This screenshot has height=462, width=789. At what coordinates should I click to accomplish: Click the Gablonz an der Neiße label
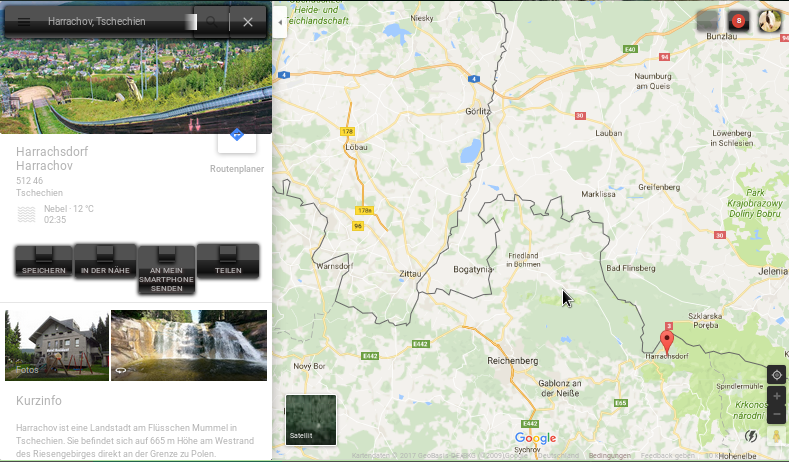560,388
